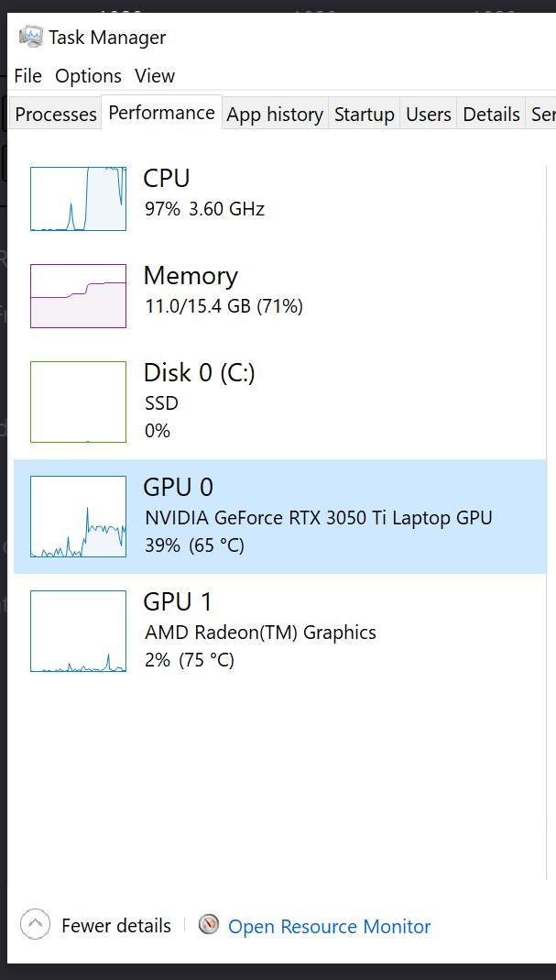Select the GPU 1 usage graph thumbnail
This screenshot has height=980, width=556.
point(78,632)
